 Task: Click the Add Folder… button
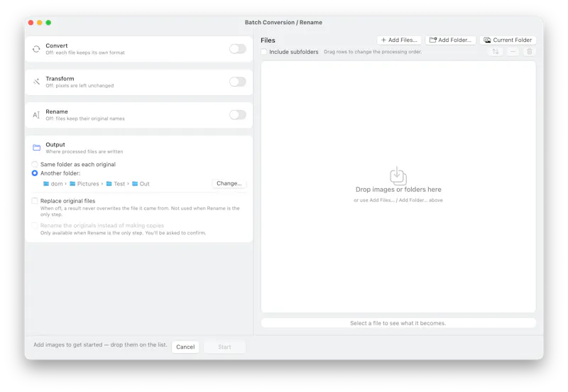coord(450,40)
